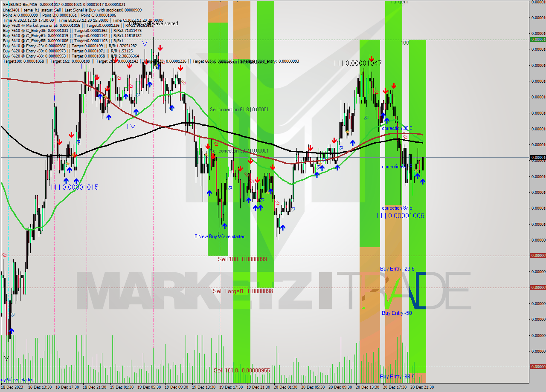546x392 pixels.
Task: Click the blue 'correction 87.5' label
Action: [x=397, y=208]
